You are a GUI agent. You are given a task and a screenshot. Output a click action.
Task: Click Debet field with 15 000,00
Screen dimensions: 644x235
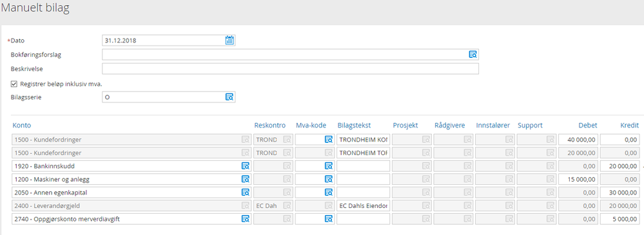(578, 179)
